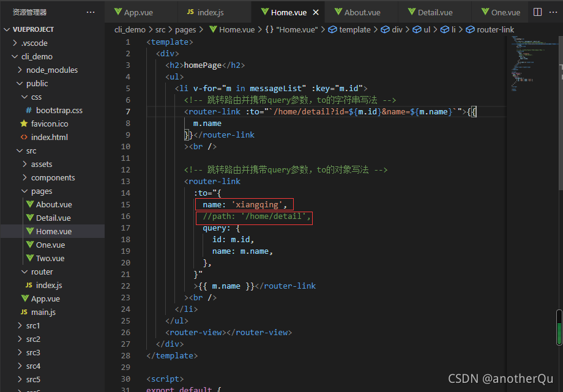Viewport: 563px width, 392px height.
Task: Click the JS icon beside main.js
Action: 24,312
